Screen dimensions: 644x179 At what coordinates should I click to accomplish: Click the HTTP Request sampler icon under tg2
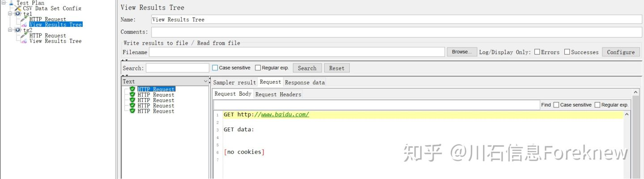coord(25,35)
